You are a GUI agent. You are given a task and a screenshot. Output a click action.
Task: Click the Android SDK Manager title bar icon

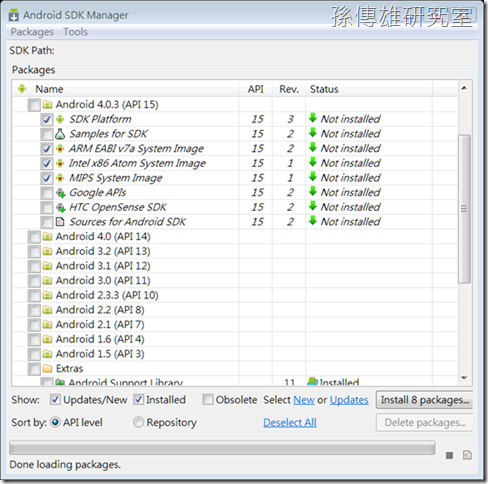tap(14, 15)
